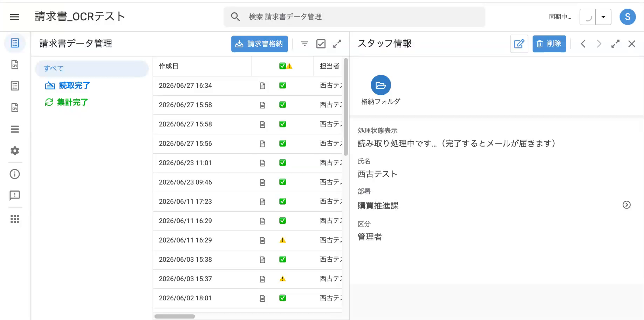Open 購買推進課 department detail arrow

(x=626, y=205)
